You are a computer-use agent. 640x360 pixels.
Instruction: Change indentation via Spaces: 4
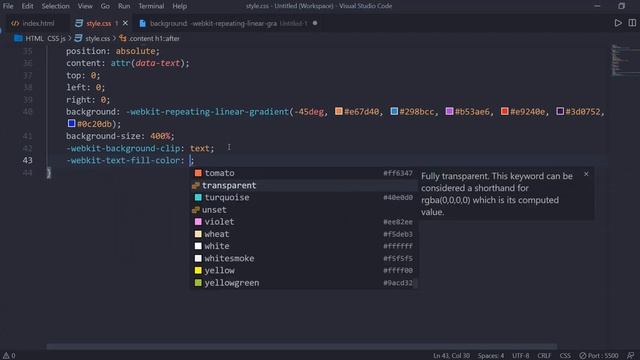[x=491, y=356]
